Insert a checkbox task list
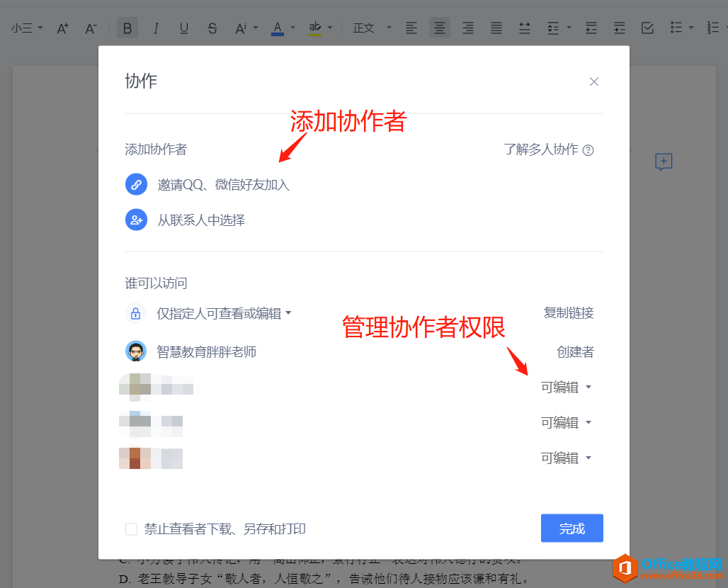Image resolution: width=728 pixels, height=588 pixels. tap(648, 28)
